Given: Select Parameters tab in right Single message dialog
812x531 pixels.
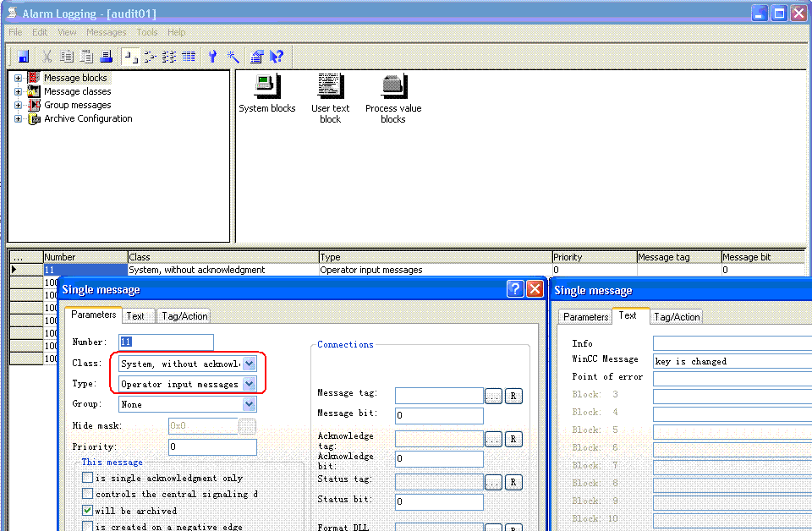Looking at the screenshot, I should [585, 317].
